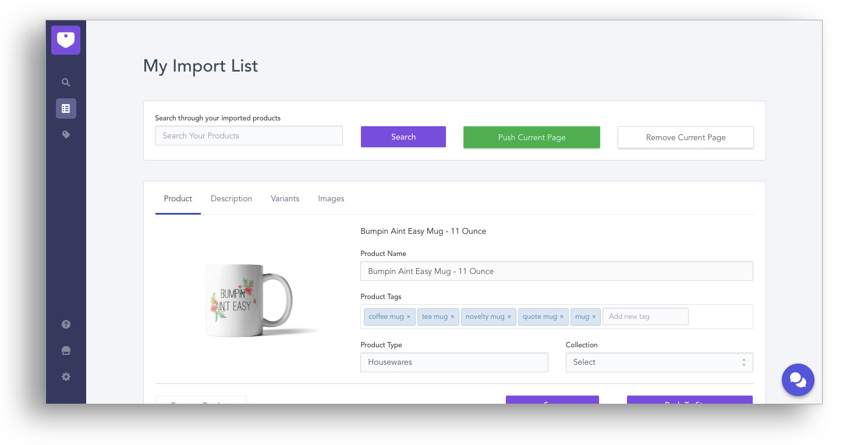Open settings gear icon in sidebar
Image resolution: width=868 pixels, height=445 pixels.
(66, 377)
